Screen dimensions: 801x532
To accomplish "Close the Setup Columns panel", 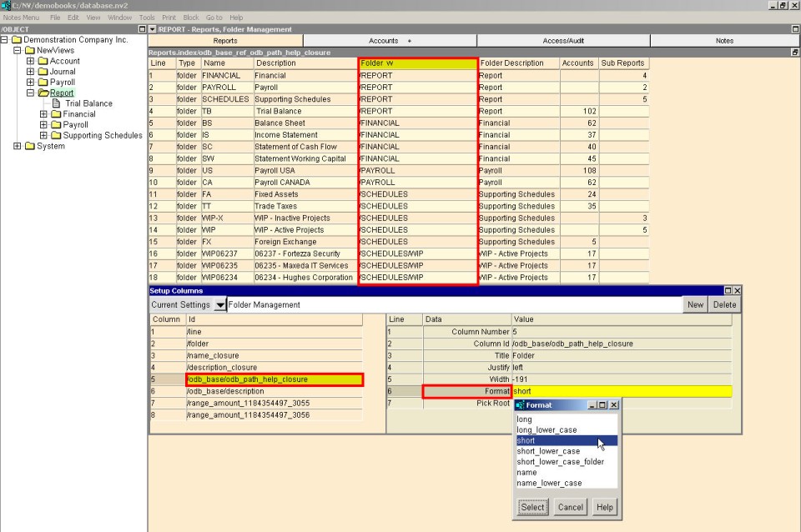I will point(737,290).
